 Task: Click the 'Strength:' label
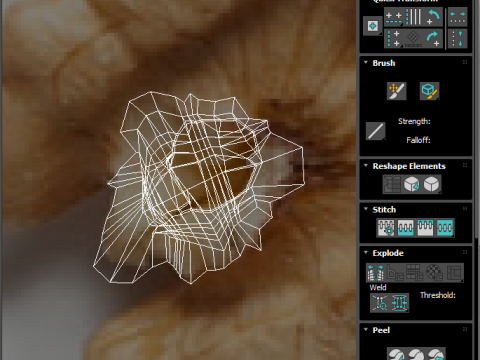(414, 121)
